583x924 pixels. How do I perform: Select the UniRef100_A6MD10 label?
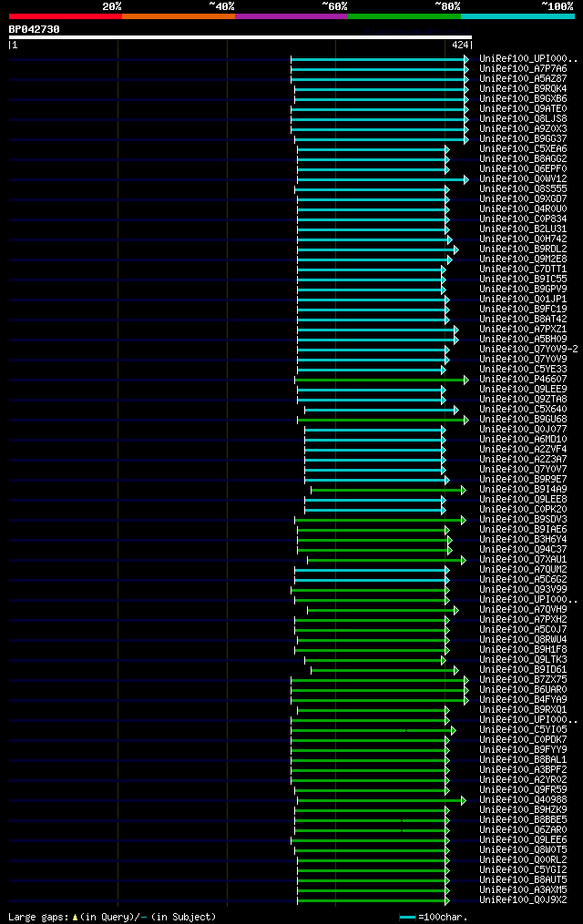523,440
